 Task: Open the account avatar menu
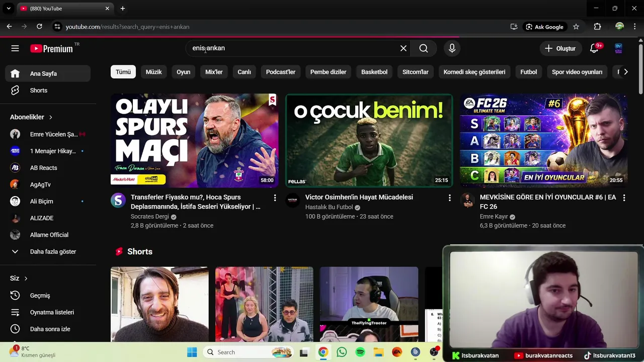click(x=618, y=48)
